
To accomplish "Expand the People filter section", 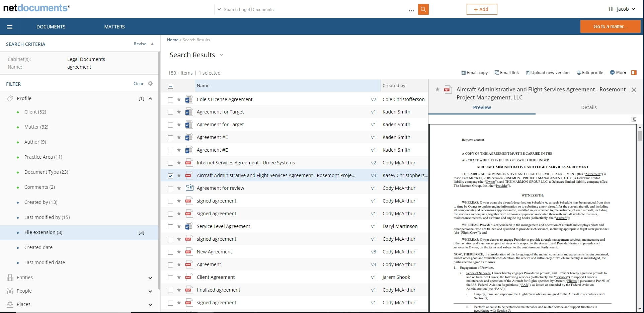I will 150,291.
